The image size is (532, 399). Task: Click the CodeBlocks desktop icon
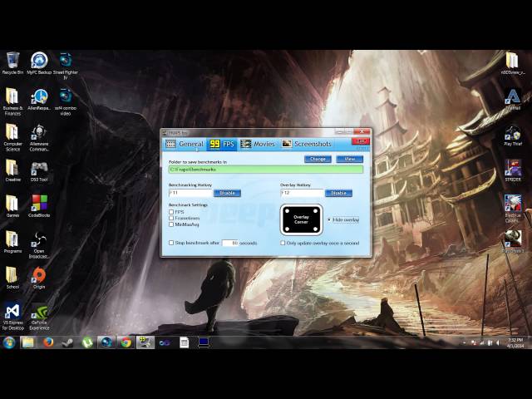click(39, 205)
